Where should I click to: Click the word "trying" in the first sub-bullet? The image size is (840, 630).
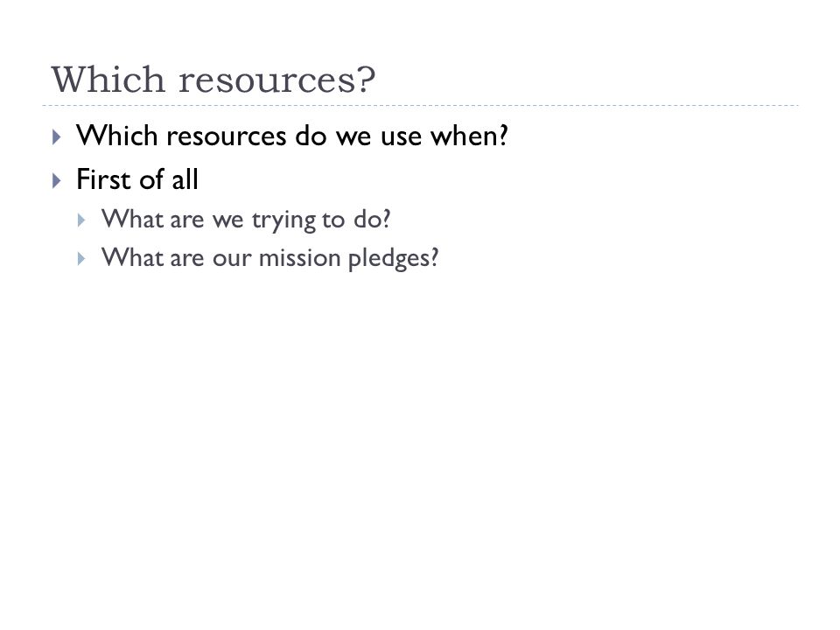pos(283,220)
